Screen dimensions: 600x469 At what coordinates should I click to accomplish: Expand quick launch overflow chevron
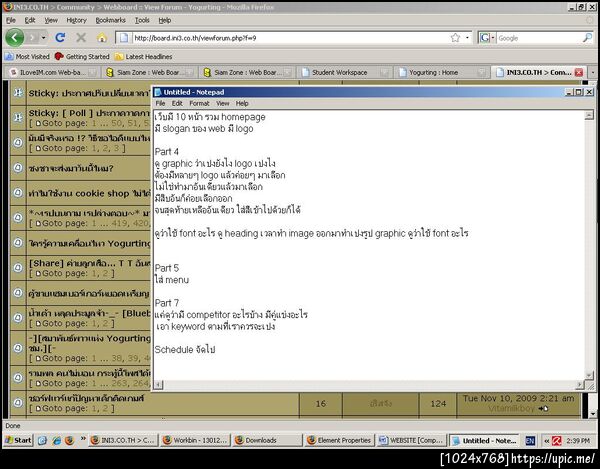point(83,439)
